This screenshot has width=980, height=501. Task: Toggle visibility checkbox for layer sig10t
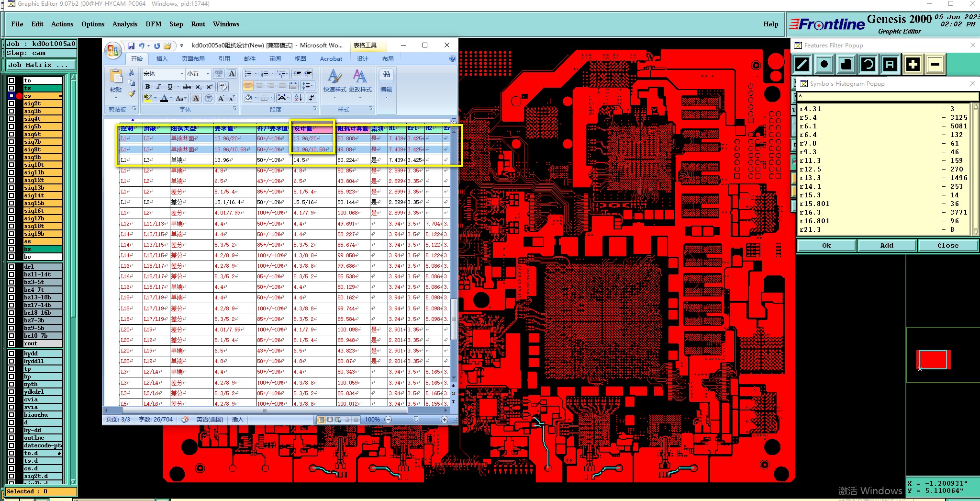[x=11, y=165]
